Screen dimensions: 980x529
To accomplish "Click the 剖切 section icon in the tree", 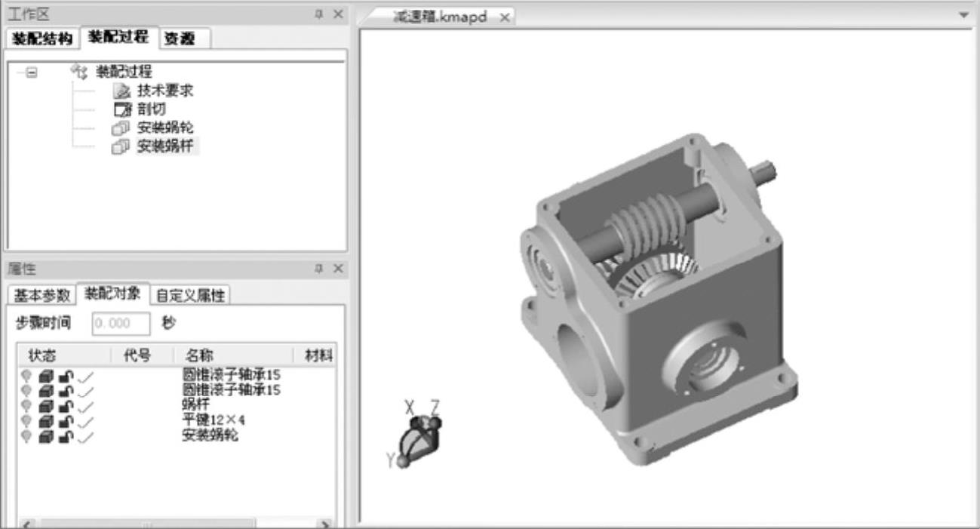I will click(121, 109).
